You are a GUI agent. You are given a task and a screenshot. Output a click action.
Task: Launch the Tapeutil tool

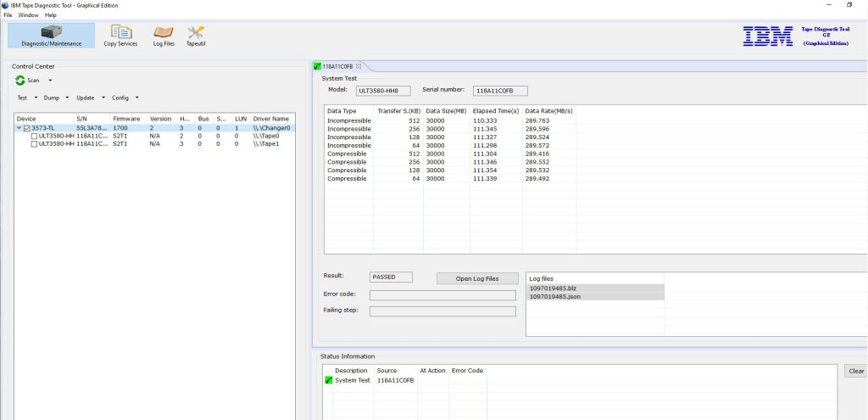point(196,36)
